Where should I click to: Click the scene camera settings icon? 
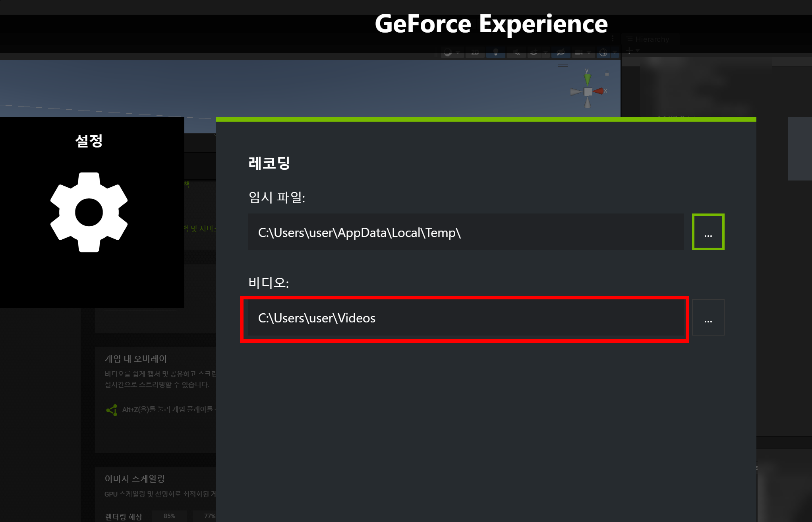[579, 52]
